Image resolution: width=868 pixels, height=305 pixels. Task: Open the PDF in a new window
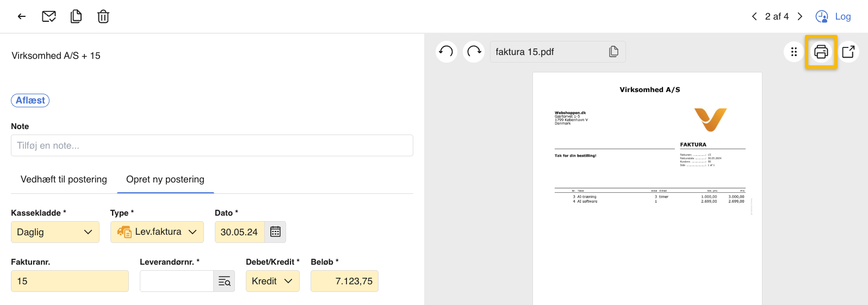(848, 52)
